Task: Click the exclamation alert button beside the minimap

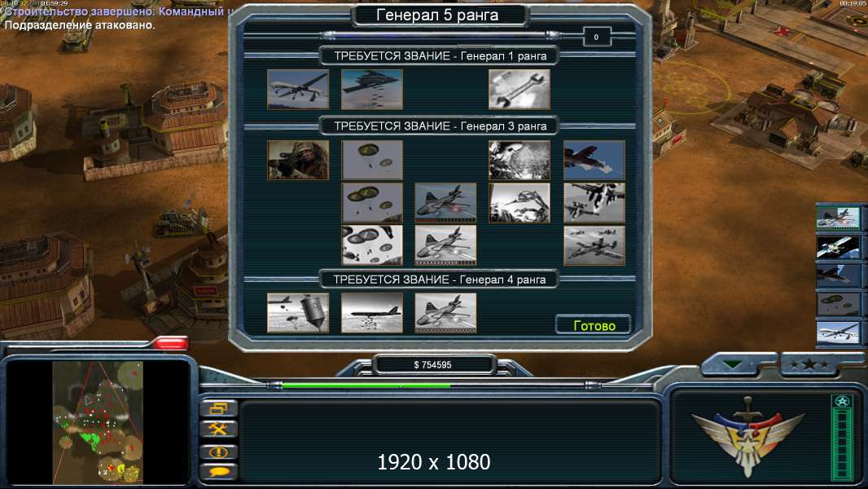Action: click(x=218, y=452)
